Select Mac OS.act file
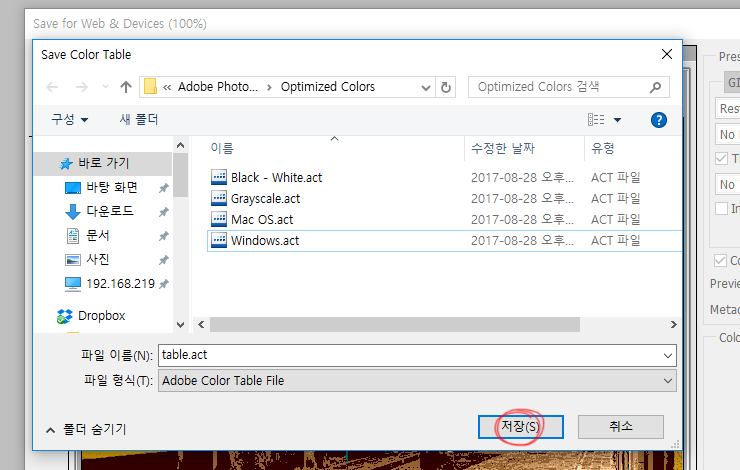 (262, 219)
